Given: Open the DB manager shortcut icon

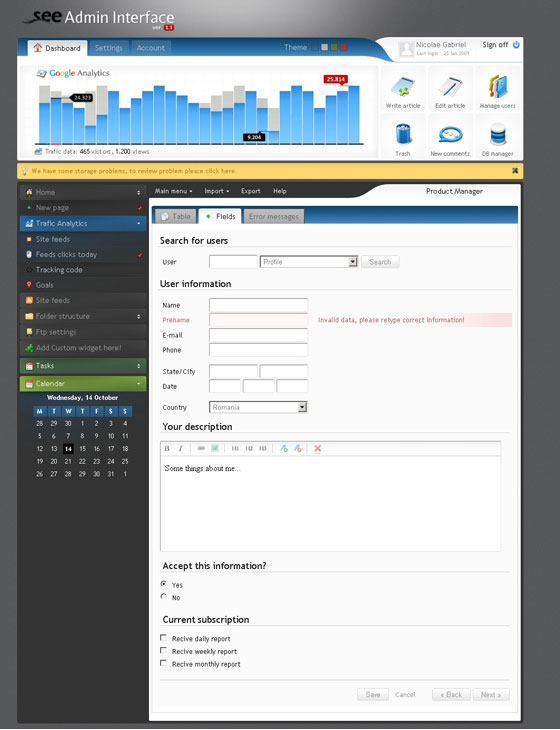Looking at the screenshot, I should tap(498, 135).
